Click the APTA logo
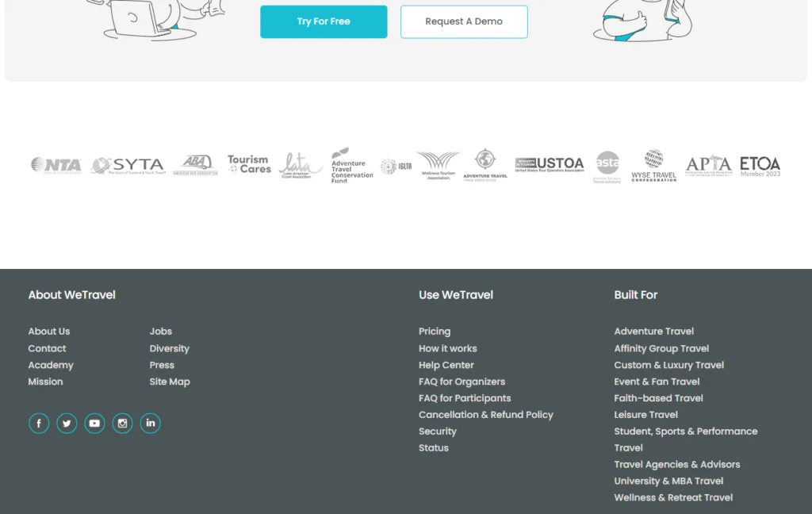This screenshot has width=812, height=514. (x=708, y=165)
